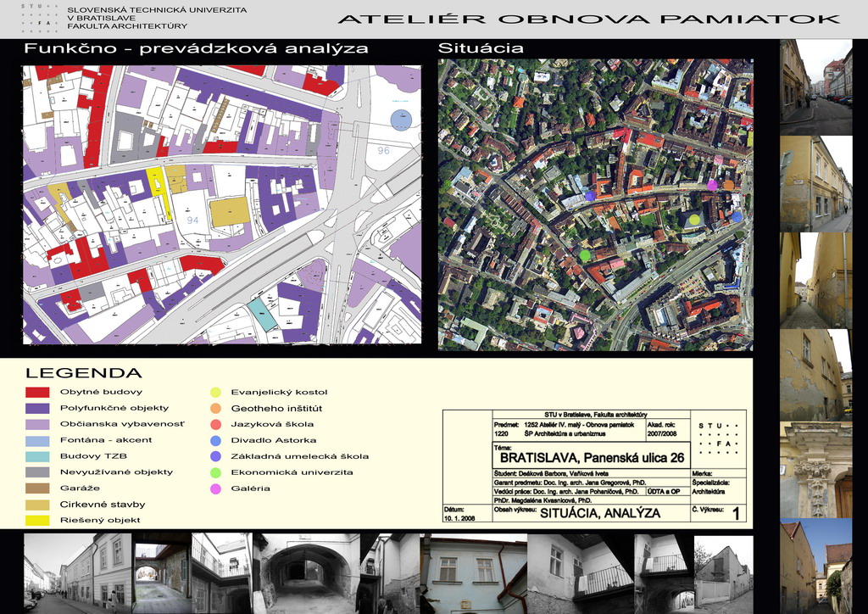
Task: Select the teal Budovy TZB swatch
Action: point(37,456)
